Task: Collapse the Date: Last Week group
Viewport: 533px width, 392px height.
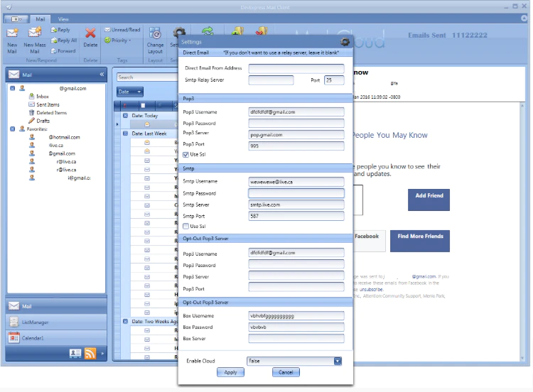Action: pos(125,134)
